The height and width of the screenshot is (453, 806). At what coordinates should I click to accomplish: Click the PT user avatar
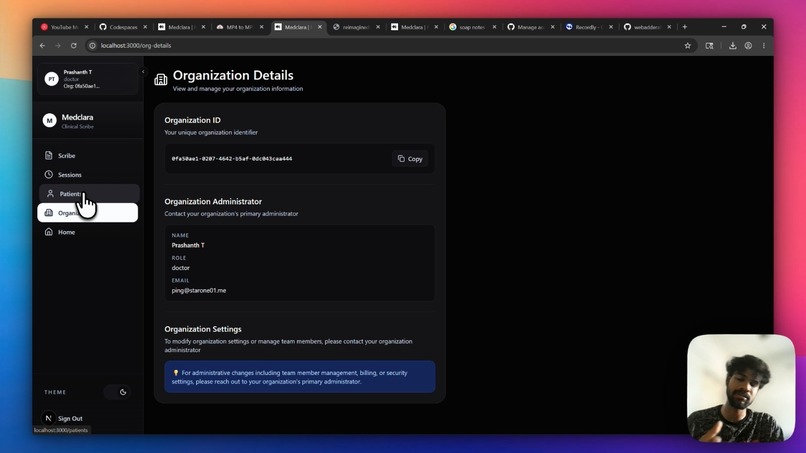[51, 79]
